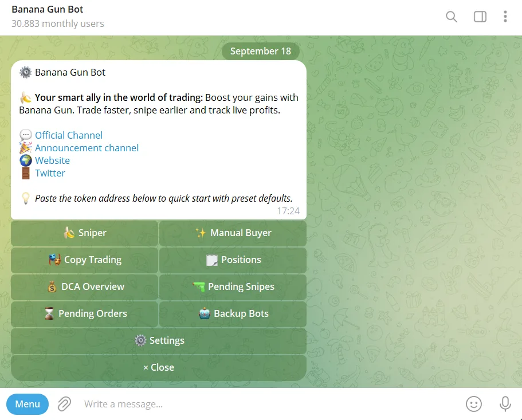Open the emoji picker smiley icon

(x=473, y=404)
